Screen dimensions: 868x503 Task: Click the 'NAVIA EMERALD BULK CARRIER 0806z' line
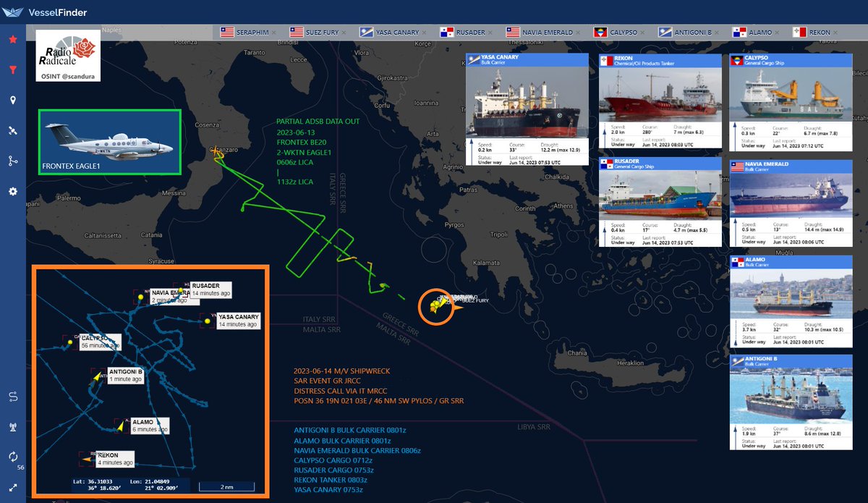[x=357, y=450]
